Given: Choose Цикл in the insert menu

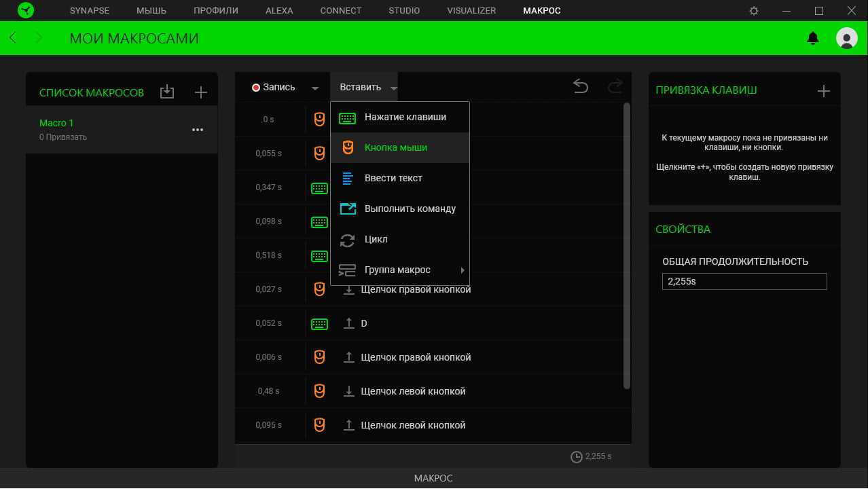Looking at the screenshot, I should (376, 240).
